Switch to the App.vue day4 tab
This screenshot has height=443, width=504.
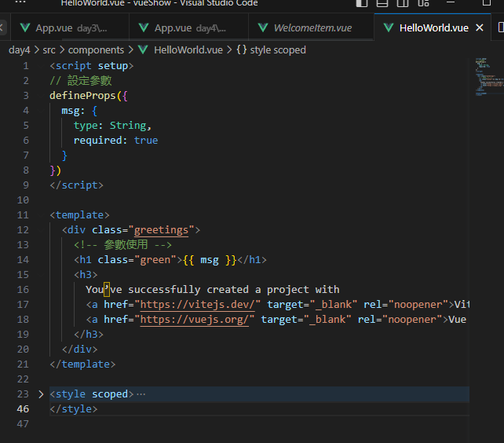[x=189, y=27]
